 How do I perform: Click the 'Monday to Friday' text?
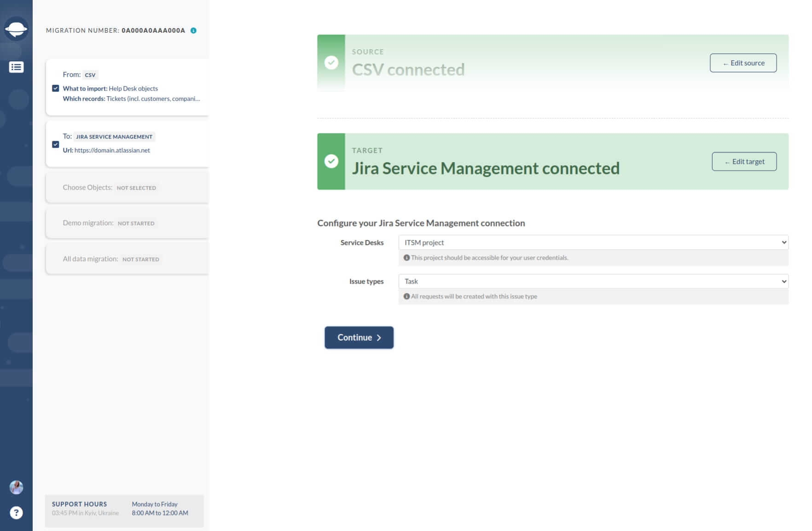tap(155, 504)
